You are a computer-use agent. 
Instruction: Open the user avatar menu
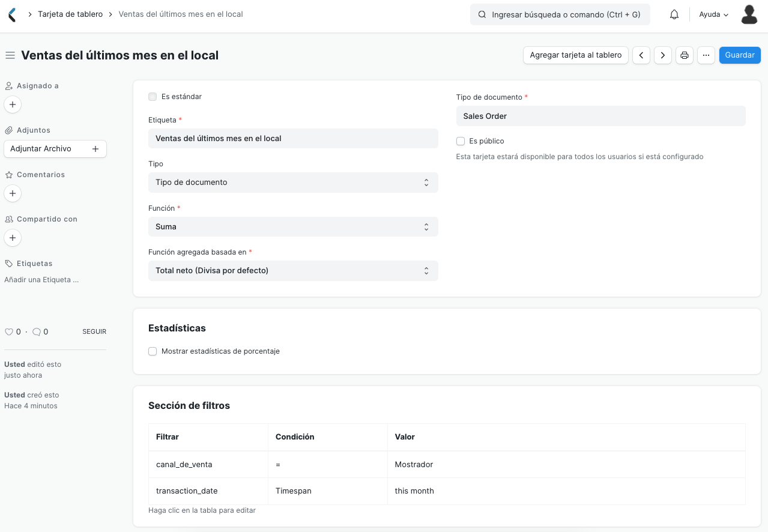click(x=749, y=14)
